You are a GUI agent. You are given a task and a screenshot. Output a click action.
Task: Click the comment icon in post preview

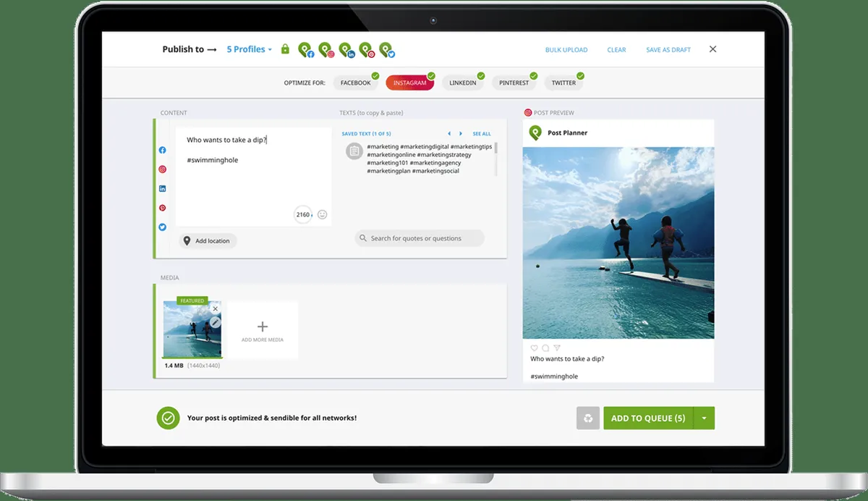[x=545, y=348]
